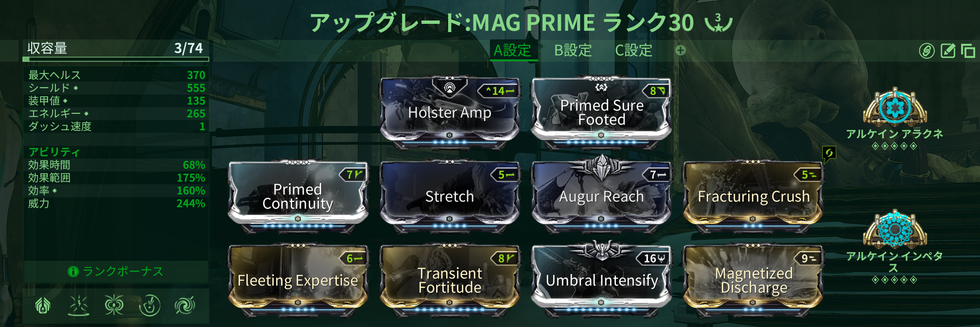980x327 pixels.
Task: Click the copy config icon at top right
Action: click(968, 51)
